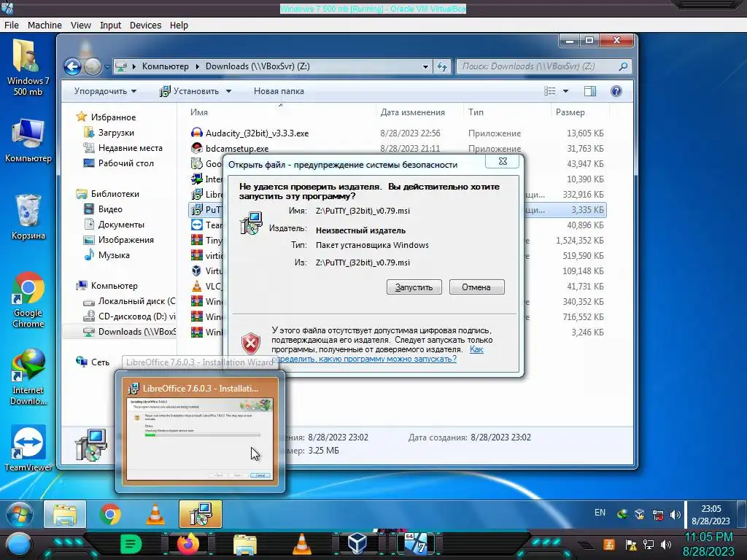
Task: Open the Упорядочить dropdown menu
Action: (x=105, y=91)
